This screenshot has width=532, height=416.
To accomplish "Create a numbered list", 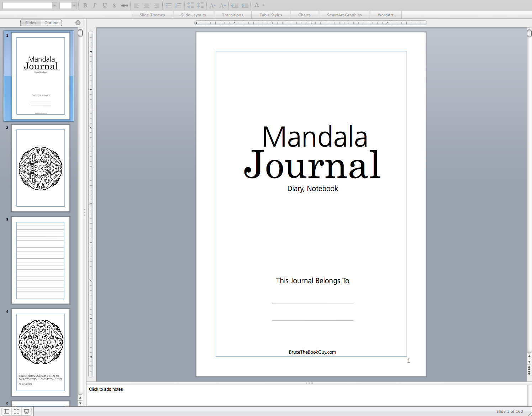I will click(x=178, y=5).
